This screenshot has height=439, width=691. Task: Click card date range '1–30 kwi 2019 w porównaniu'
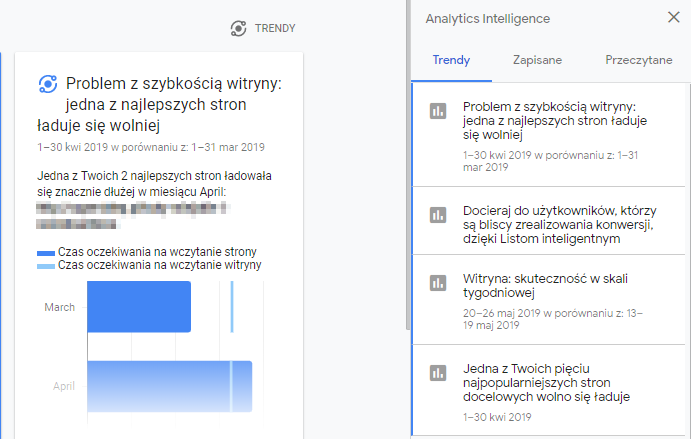(151, 147)
